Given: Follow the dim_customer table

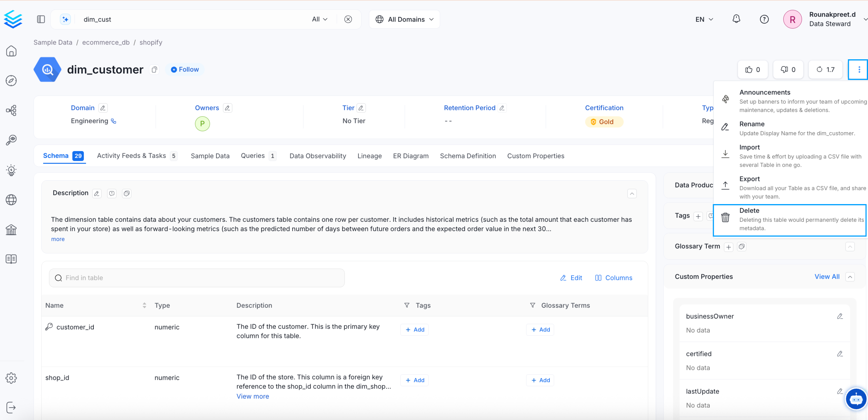Looking at the screenshot, I should (x=185, y=69).
